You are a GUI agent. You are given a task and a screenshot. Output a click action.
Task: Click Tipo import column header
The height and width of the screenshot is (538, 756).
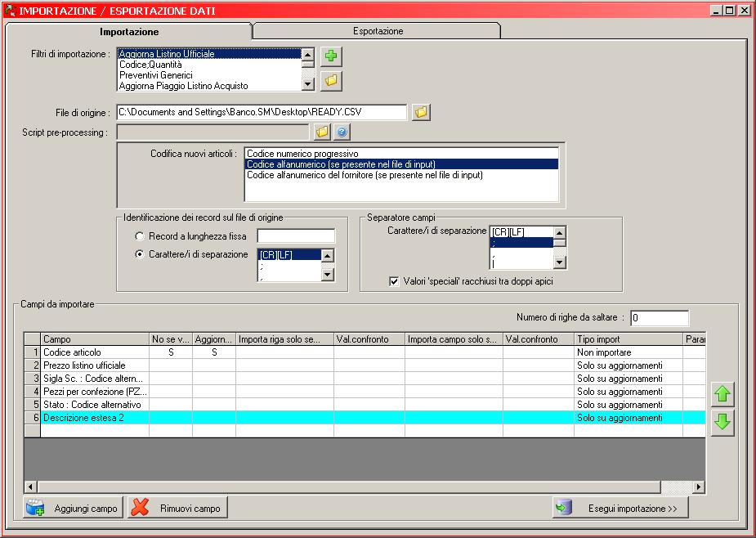pyautogui.click(x=629, y=339)
